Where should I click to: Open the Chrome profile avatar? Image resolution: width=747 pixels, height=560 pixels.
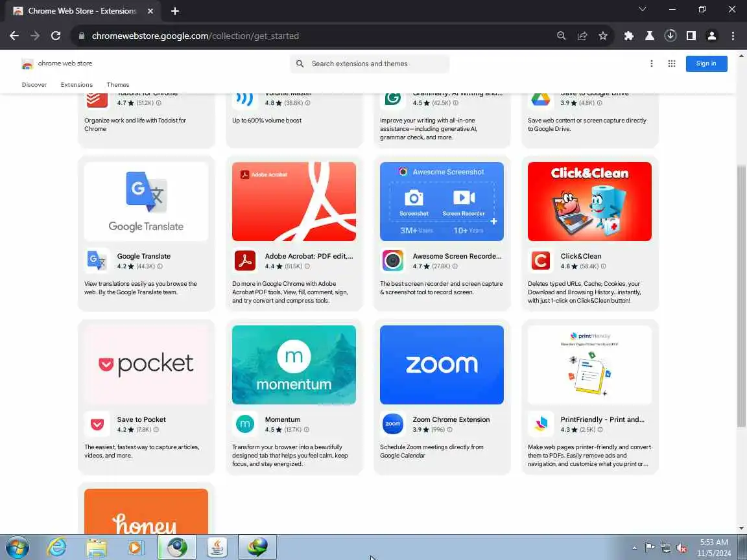coord(712,36)
